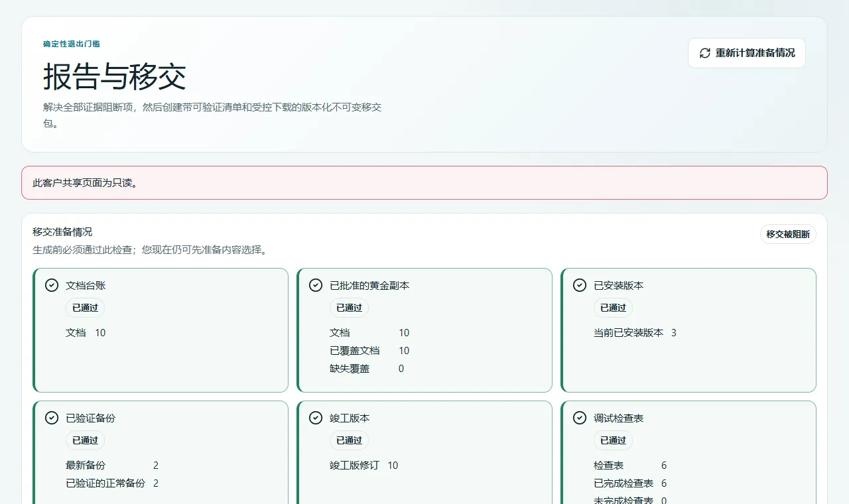Click the 调试检查表 card title
Screen dimensions: 849x504
[x=618, y=418]
